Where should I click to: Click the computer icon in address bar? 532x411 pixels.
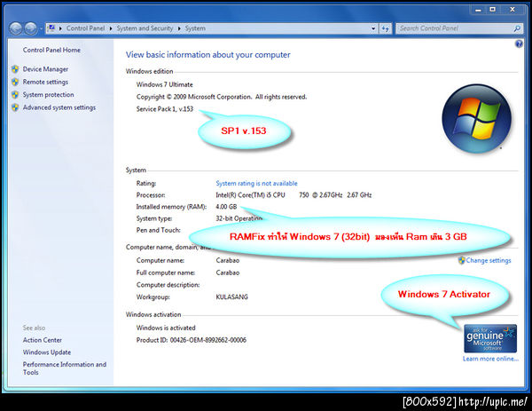51,28
